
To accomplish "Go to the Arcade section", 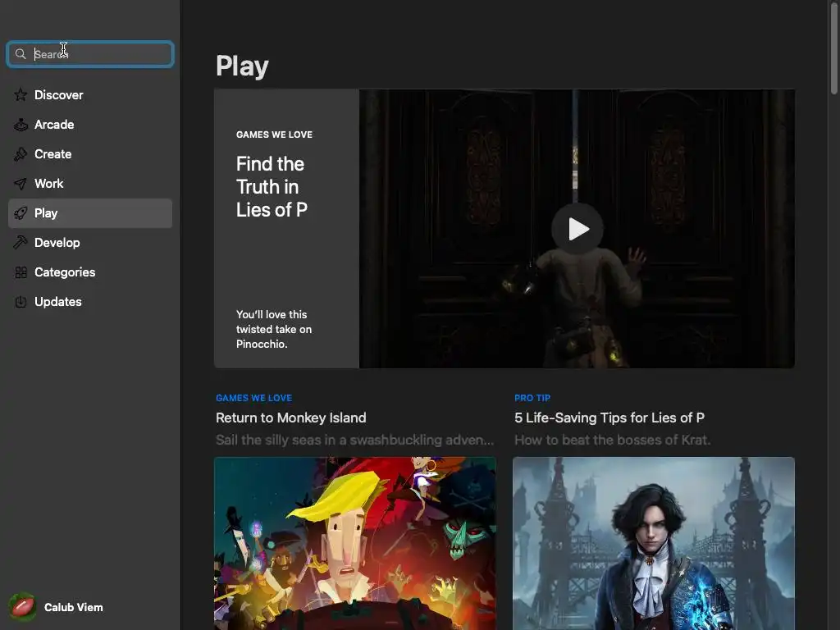I will 90,125.
